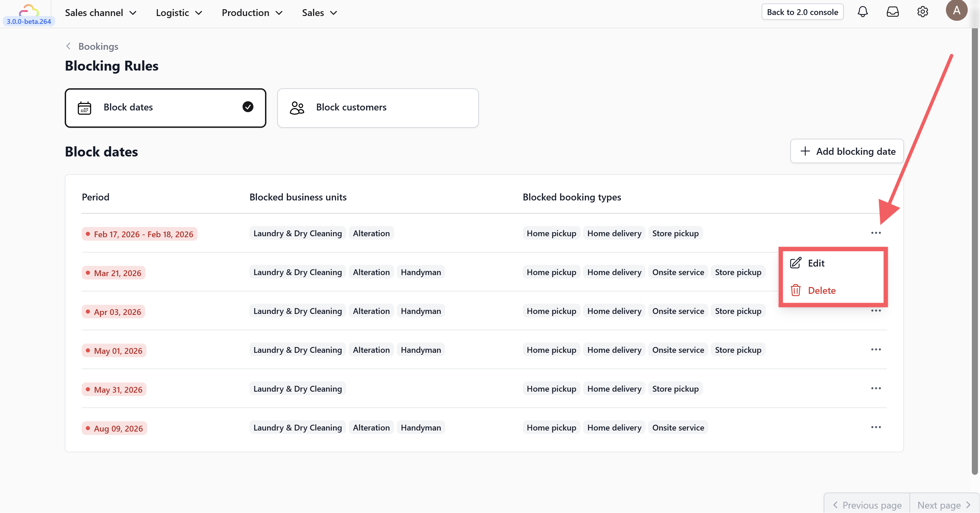Click the cloud logo icon
The image size is (980, 513).
pos(29,10)
